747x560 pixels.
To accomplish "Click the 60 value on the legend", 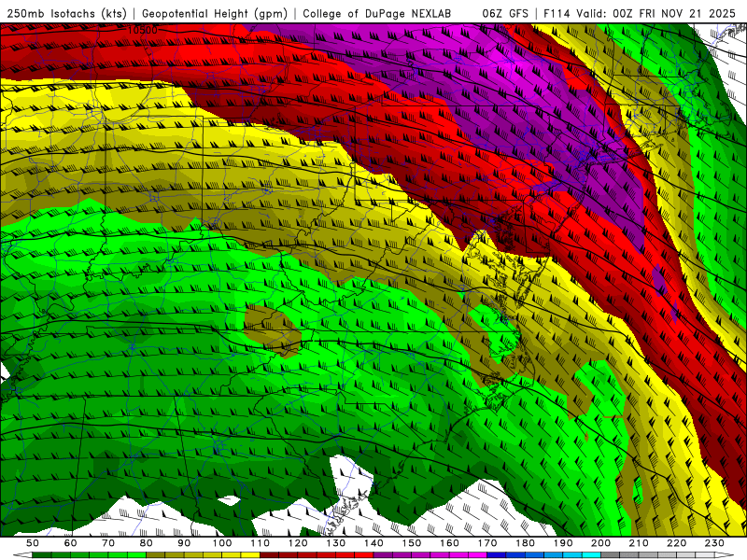I will (71, 543).
